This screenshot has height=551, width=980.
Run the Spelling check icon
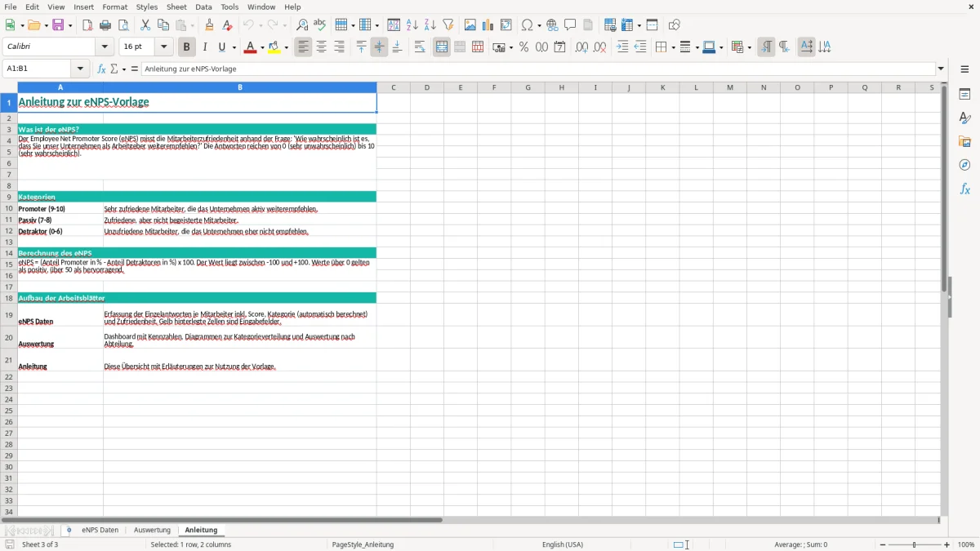pyautogui.click(x=320, y=25)
